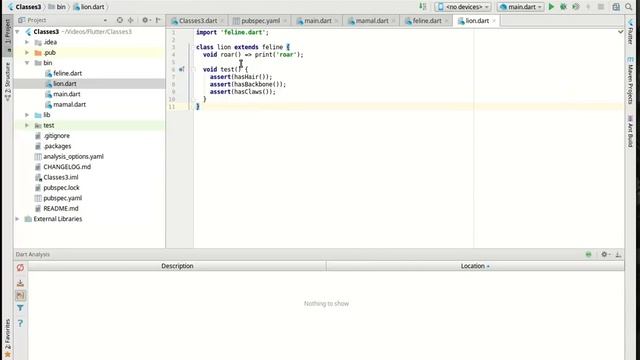Switch to the pubspec.yaml editor tab
Image resolution: width=640 pixels, height=360 pixels.
pyautogui.click(x=260, y=20)
